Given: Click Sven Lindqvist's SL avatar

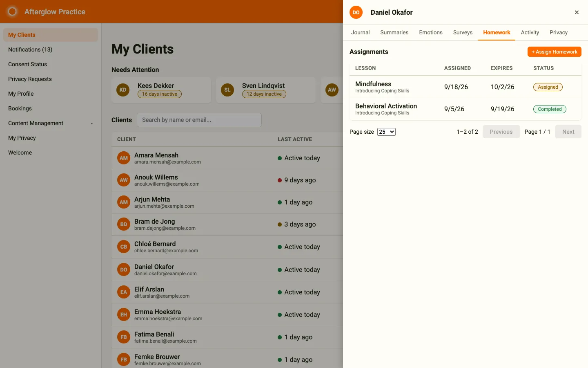Looking at the screenshot, I should tap(227, 90).
